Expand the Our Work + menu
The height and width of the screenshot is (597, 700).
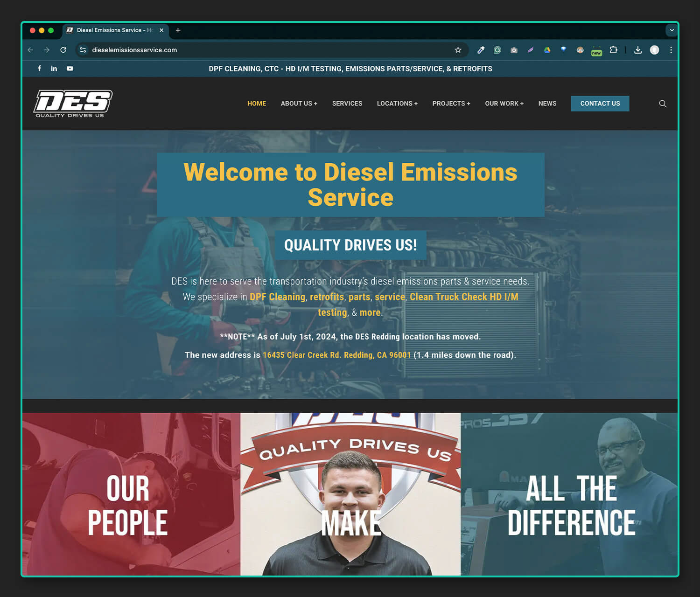504,104
